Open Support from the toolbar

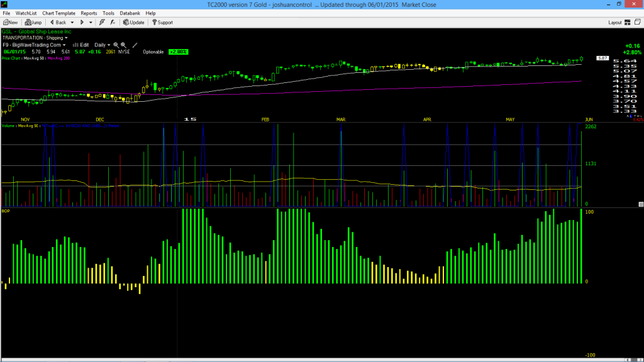click(163, 23)
